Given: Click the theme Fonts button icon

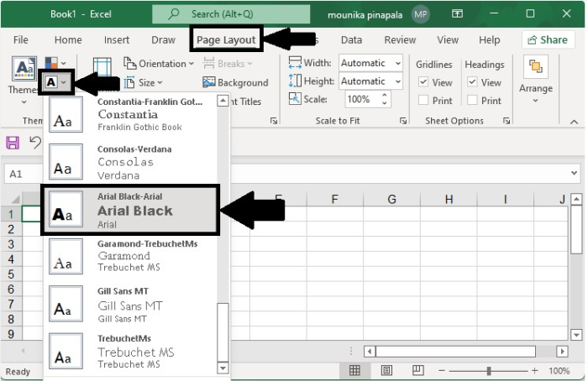Looking at the screenshot, I should point(51,83).
